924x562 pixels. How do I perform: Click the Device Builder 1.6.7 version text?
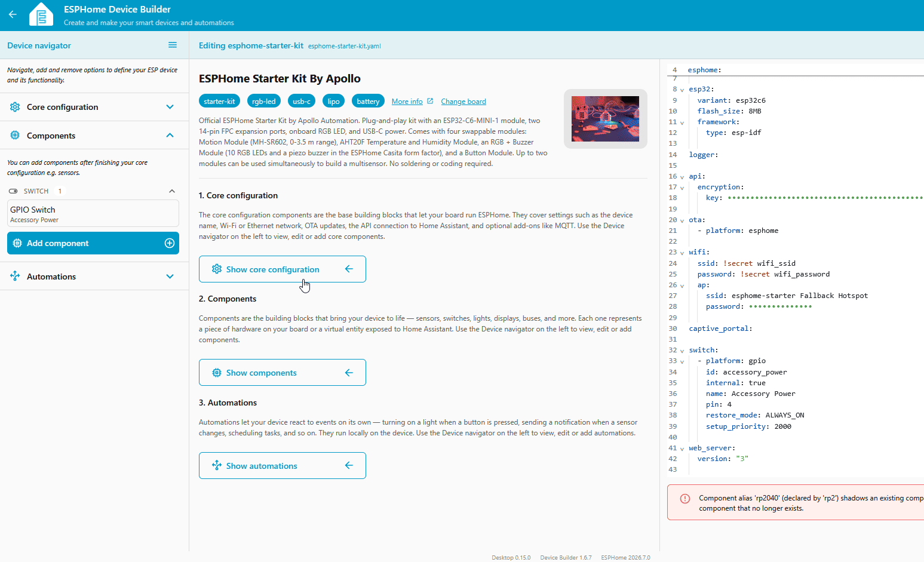566,557
